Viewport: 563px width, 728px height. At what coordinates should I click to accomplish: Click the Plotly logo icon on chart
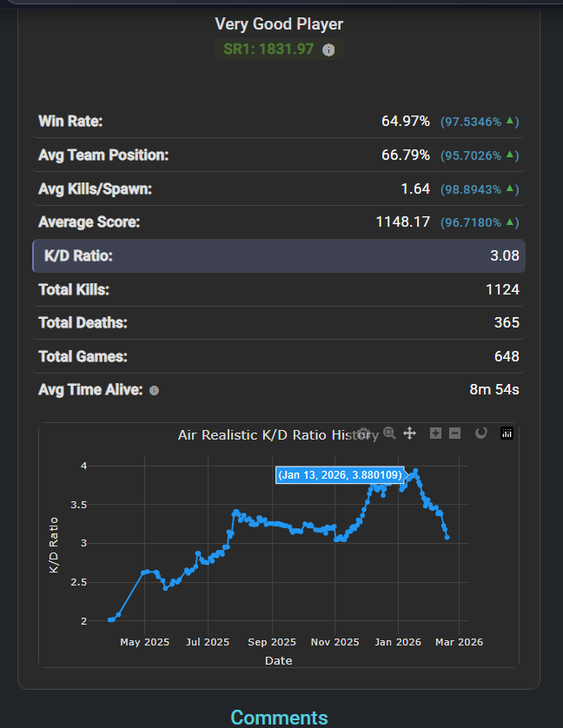coord(507,433)
